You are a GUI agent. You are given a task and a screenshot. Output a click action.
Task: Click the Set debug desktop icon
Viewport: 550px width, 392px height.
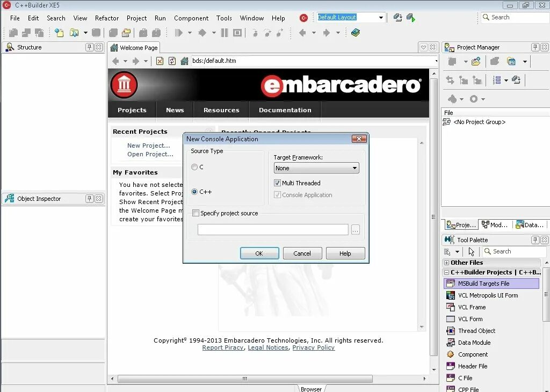pyautogui.click(x=410, y=18)
